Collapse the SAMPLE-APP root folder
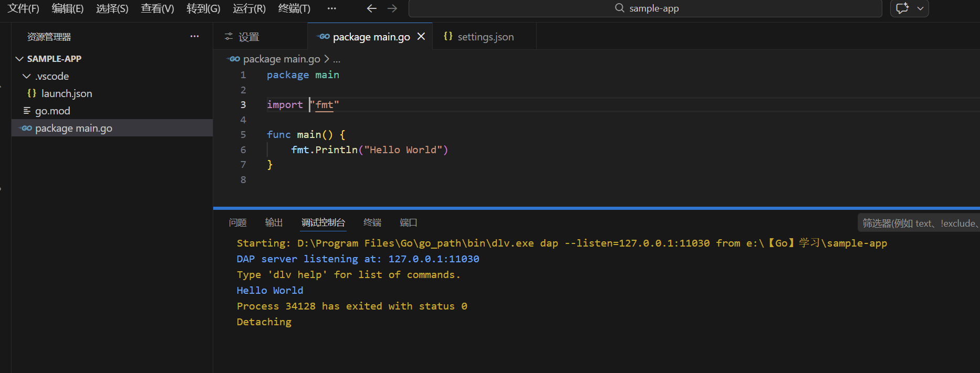 (x=19, y=59)
